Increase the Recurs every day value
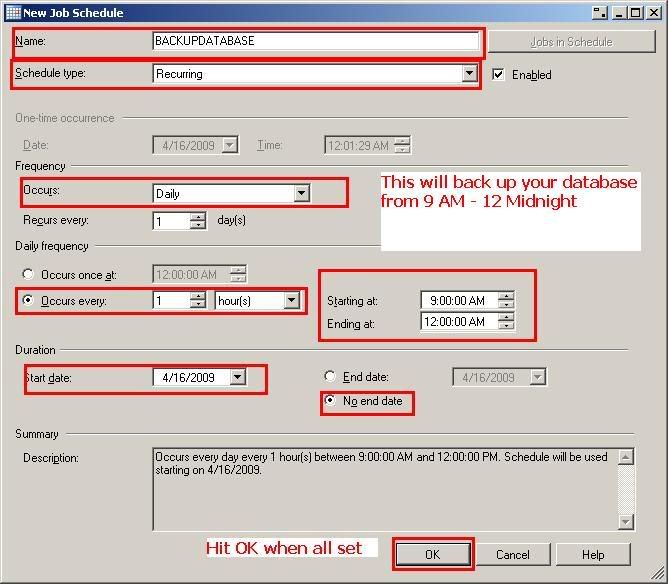Screen dimensions: 668x584 (198, 217)
